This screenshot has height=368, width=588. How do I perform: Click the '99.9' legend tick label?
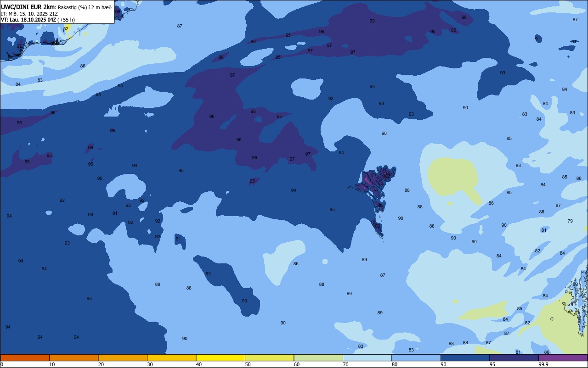click(x=544, y=364)
